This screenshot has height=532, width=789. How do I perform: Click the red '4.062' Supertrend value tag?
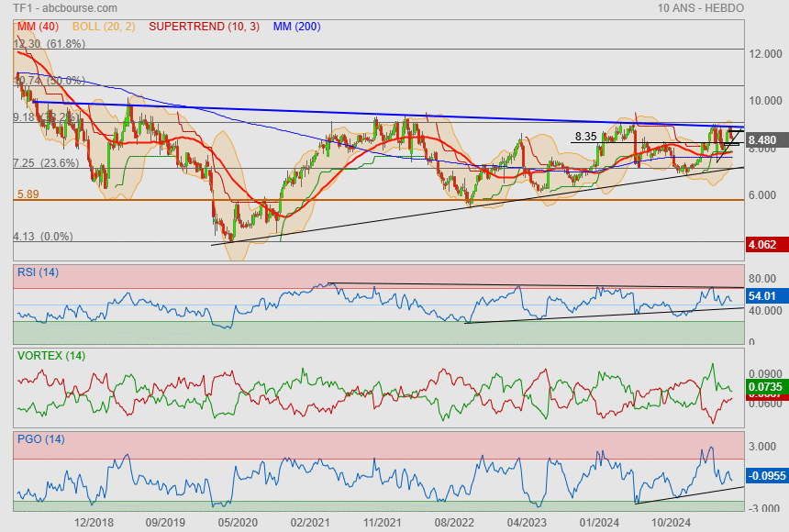coord(766,245)
